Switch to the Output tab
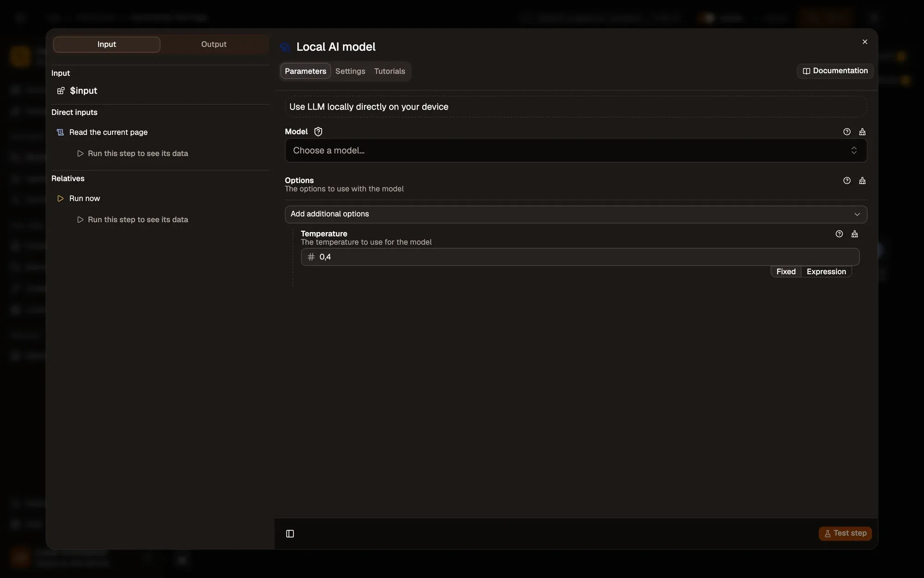This screenshot has width=924, height=578. (x=214, y=44)
